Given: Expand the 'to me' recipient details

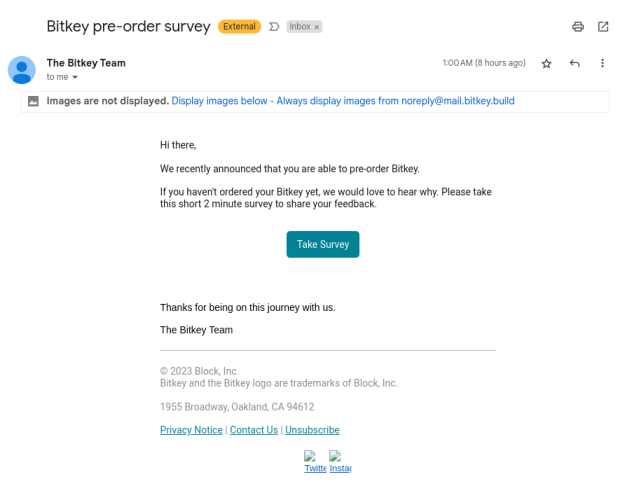Looking at the screenshot, I should pos(74,77).
